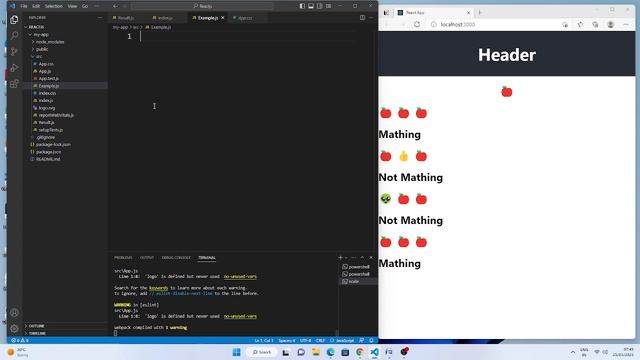The height and width of the screenshot is (360, 640).
Task: Open the Explorer view in activity bar
Action: click(14, 19)
